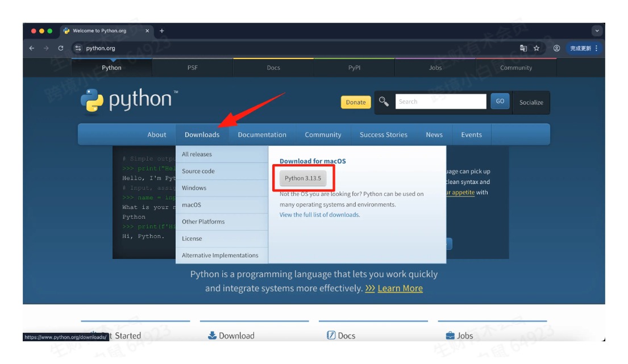Click Download for macOS heading
628x364 pixels.
point(313,161)
